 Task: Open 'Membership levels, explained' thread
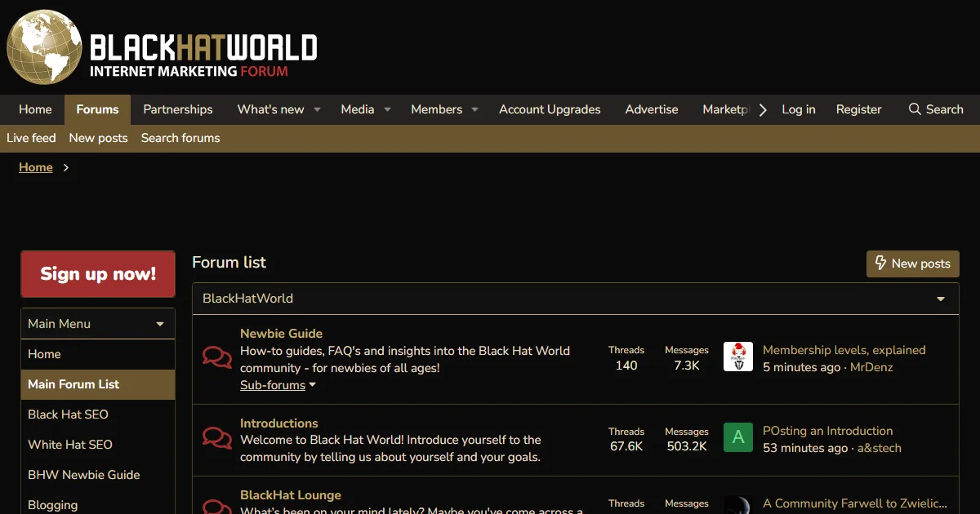pyautogui.click(x=844, y=350)
